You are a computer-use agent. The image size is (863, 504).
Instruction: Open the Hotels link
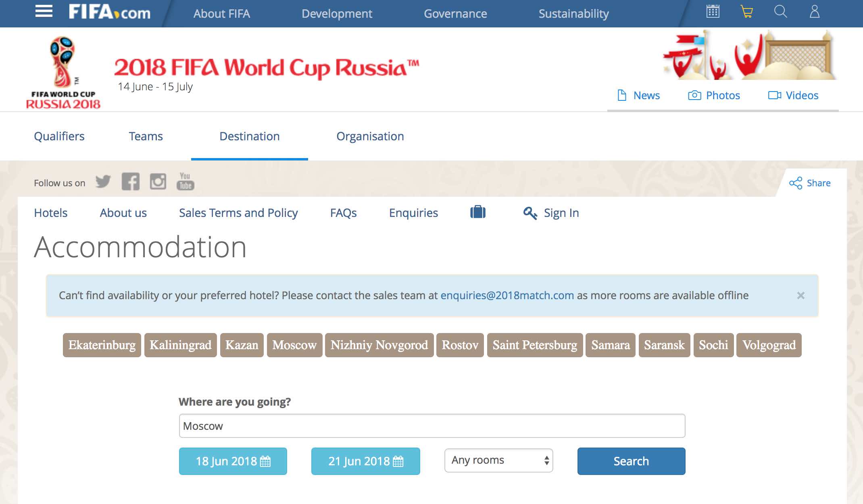[x=51, y=213]
